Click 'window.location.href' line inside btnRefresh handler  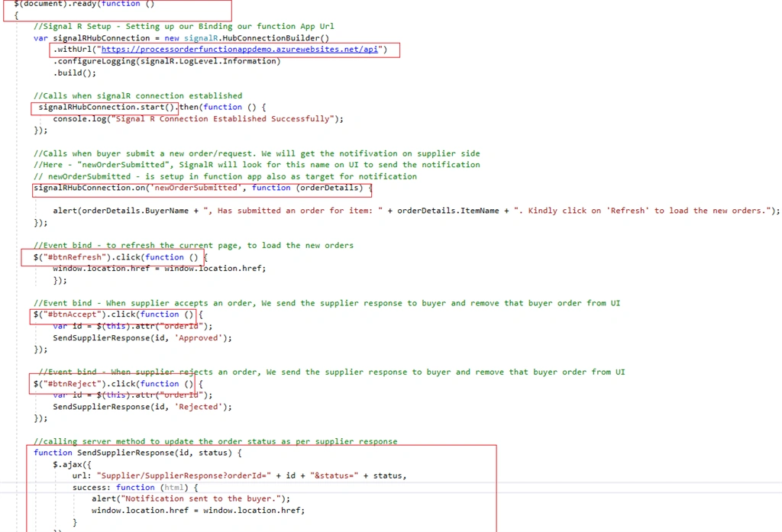coord(160,268)
